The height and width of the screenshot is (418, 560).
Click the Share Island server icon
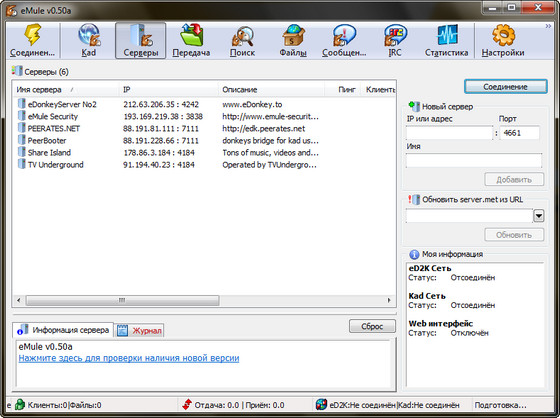point(21,152)
